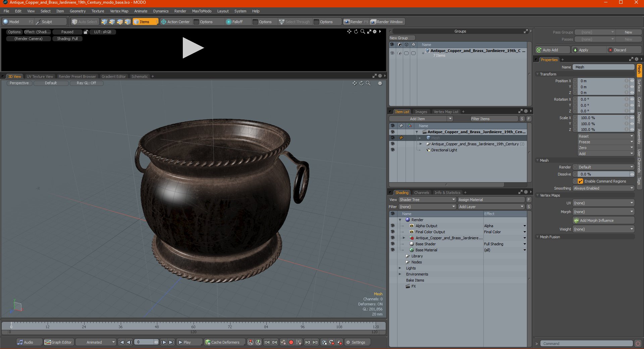The width and height of the screenshot is (644, 349).
Task: Toggle Action Center Options checkbox
Action: (197, 22)
